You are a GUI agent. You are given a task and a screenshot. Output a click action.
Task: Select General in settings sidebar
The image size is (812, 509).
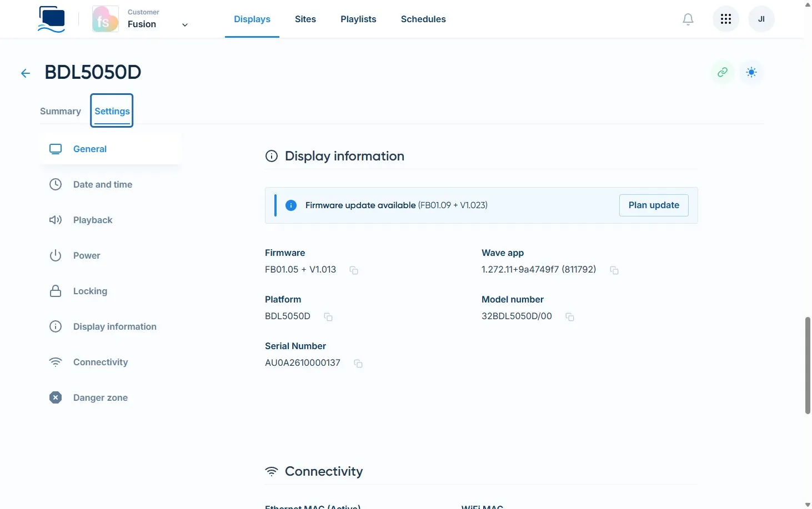tap(111, 149)
